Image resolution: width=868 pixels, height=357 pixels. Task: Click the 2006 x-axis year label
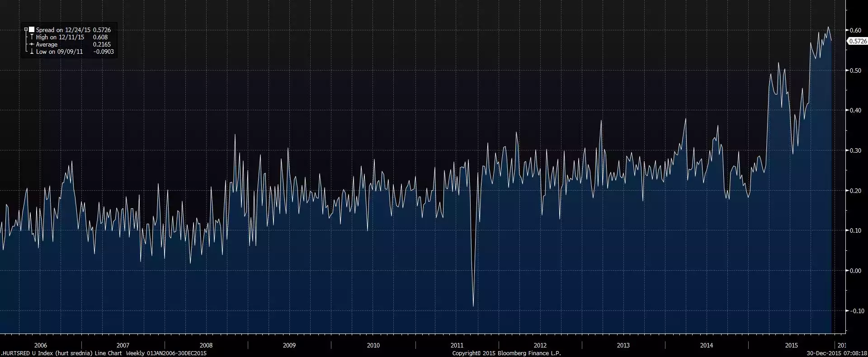pos(41,345)
